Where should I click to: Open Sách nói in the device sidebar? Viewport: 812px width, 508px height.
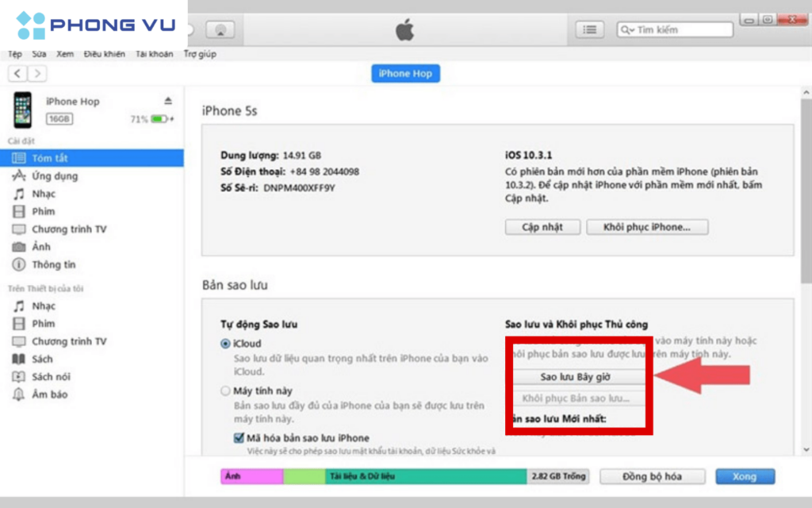click(51, 376)
